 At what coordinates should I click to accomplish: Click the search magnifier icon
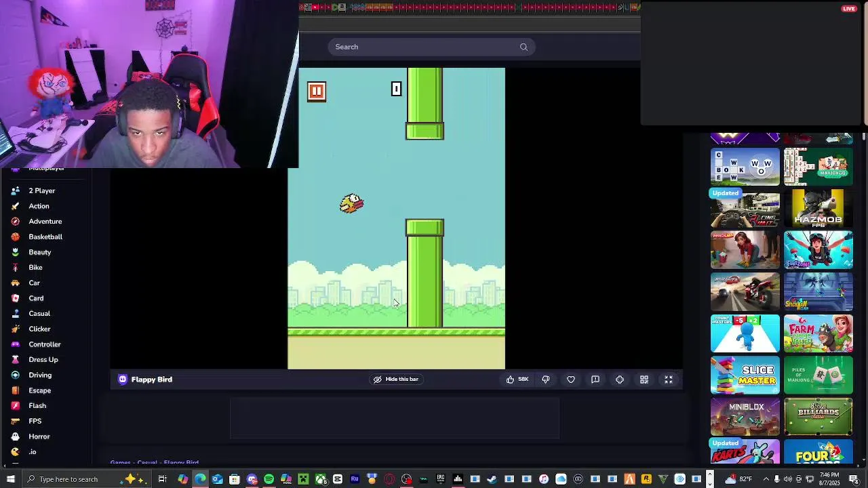pos(524,47)
